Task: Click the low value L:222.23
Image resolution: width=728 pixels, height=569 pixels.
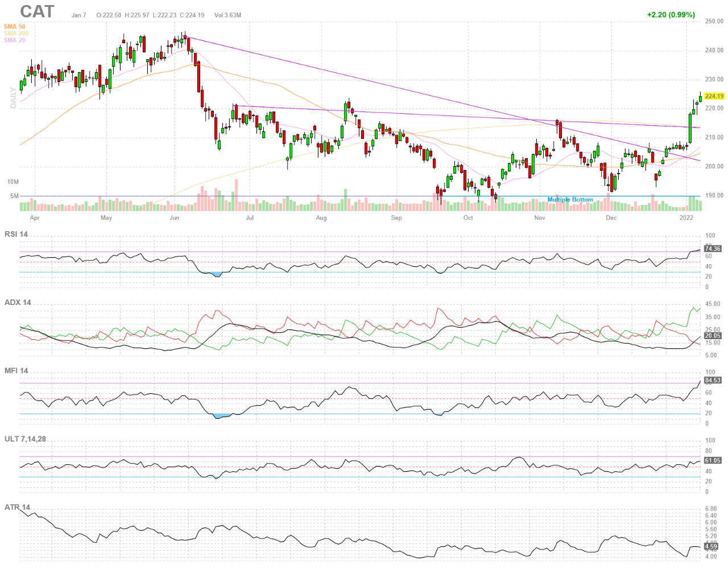Action: [164, 15]
